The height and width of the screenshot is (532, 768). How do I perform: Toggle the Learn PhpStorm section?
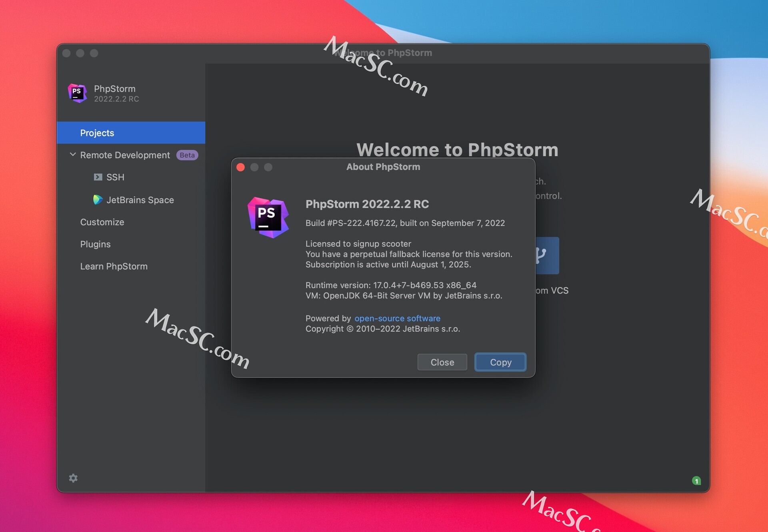[x=114, y=266]
